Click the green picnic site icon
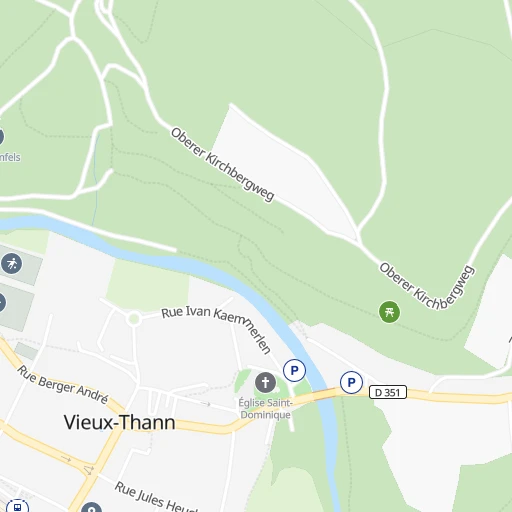This screenshot has width=512, height=512. (389, 312)
